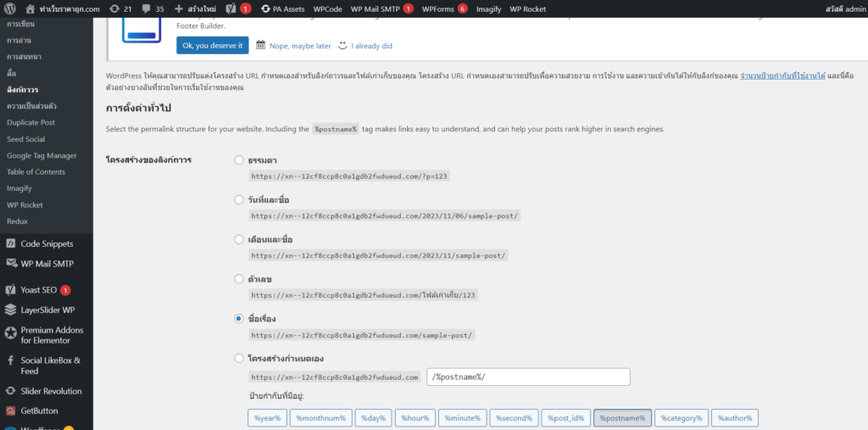The image size is (868, 430).
Task: Select the วันที่และชื่อ radio option
Action: [x=238, y=199]
